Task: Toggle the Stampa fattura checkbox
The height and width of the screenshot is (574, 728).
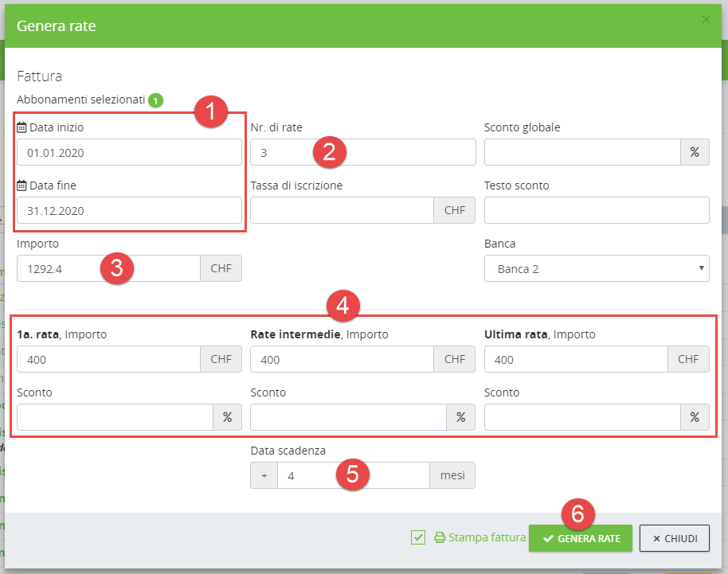Action: click(418, 537)
